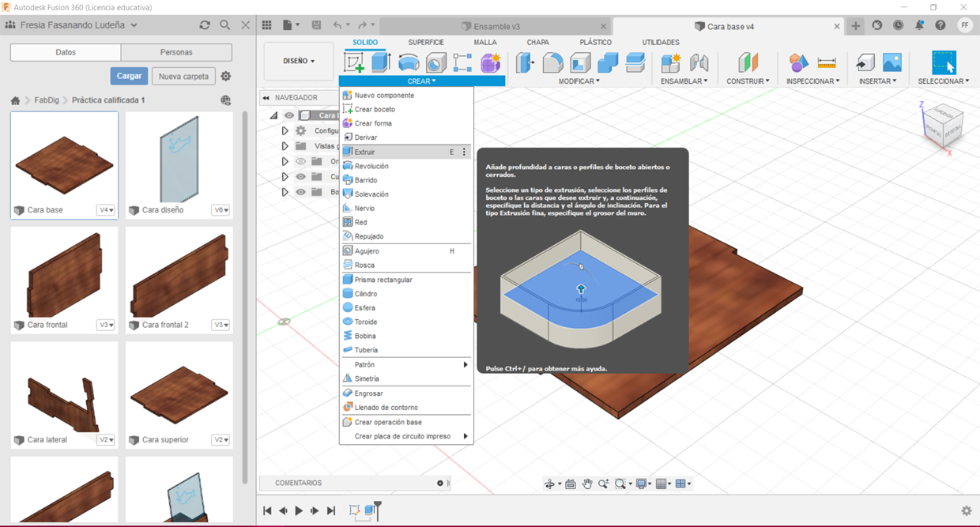Click the Cargar button
This screenshot has height=527, width=980.
point(129,76)
